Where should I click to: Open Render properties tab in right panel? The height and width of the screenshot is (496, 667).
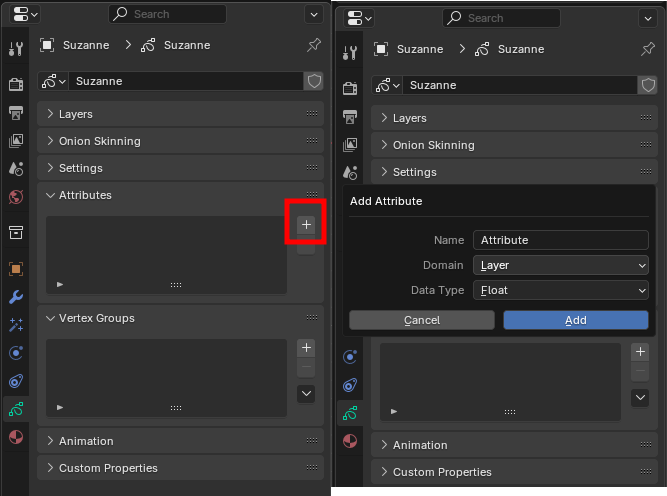(350, 88)
